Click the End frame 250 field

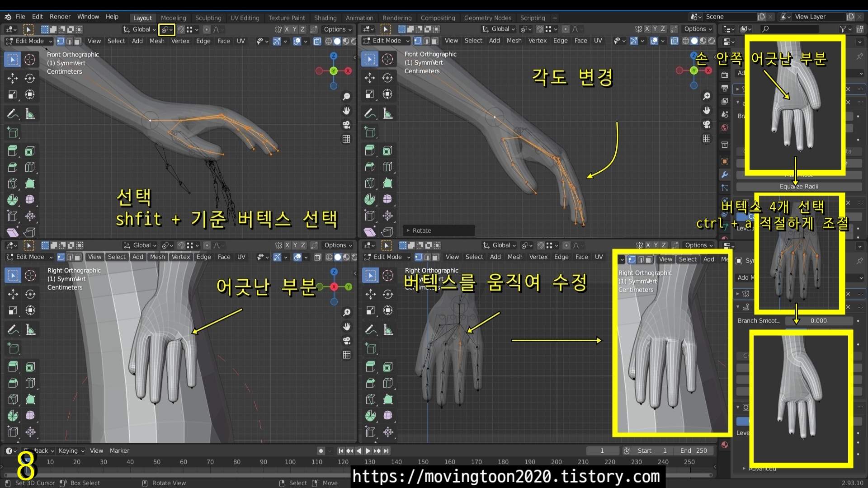(693, 451)
